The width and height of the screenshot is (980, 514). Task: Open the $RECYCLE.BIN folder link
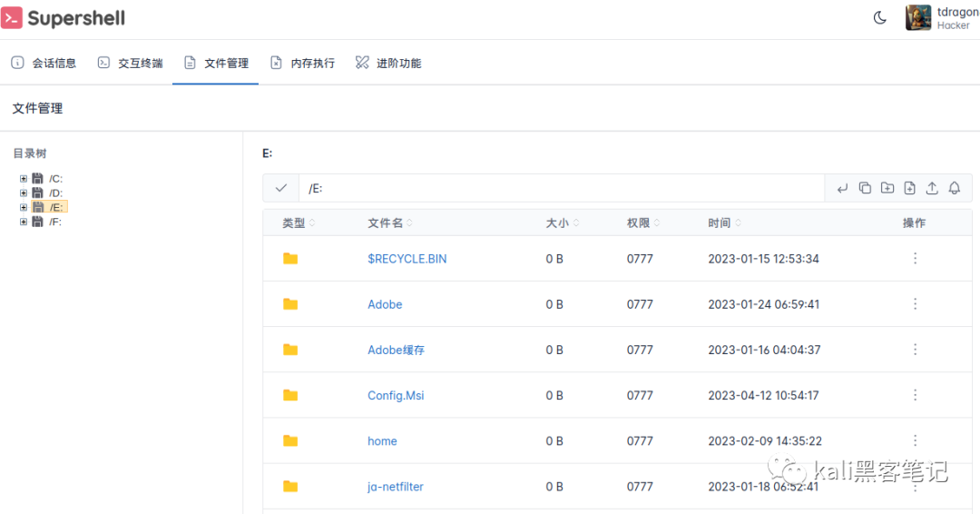(x=407, y=258)
